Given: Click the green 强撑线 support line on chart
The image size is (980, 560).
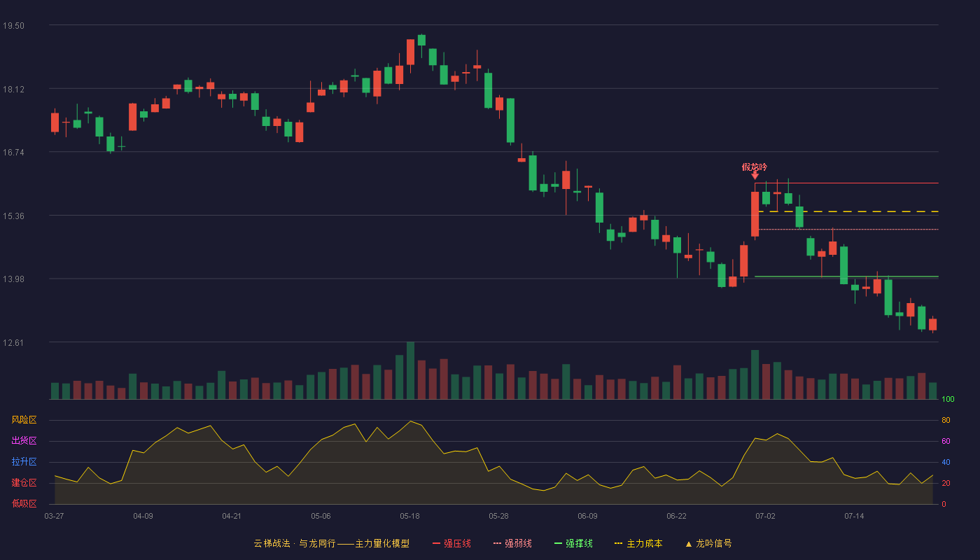Looking at the screenshot, I should point(846,276).
